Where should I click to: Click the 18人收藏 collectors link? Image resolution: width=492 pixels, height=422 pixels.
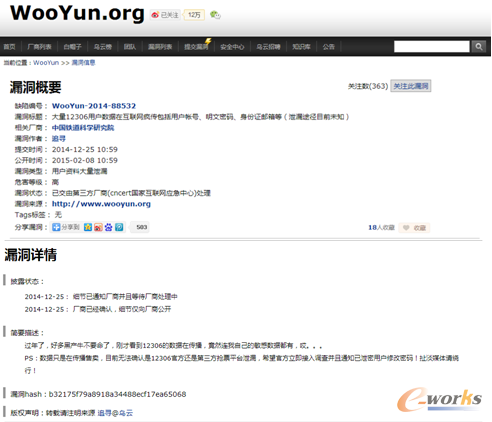click(381, 227)
